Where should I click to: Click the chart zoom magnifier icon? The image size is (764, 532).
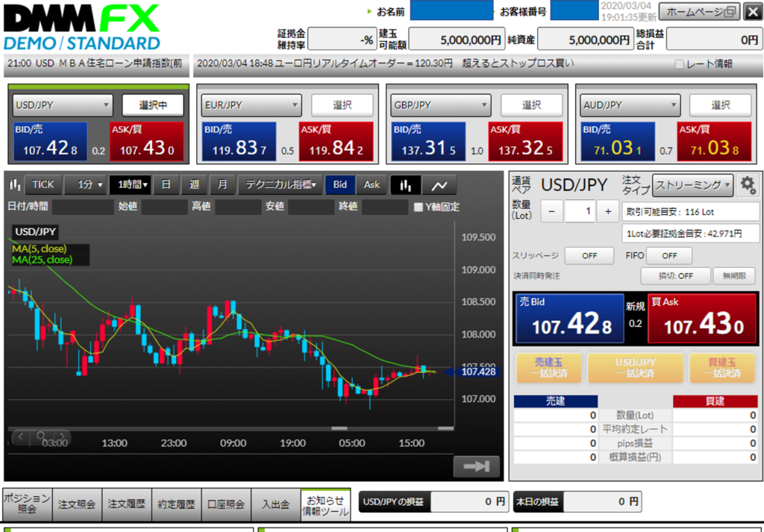tap(41, 436)
